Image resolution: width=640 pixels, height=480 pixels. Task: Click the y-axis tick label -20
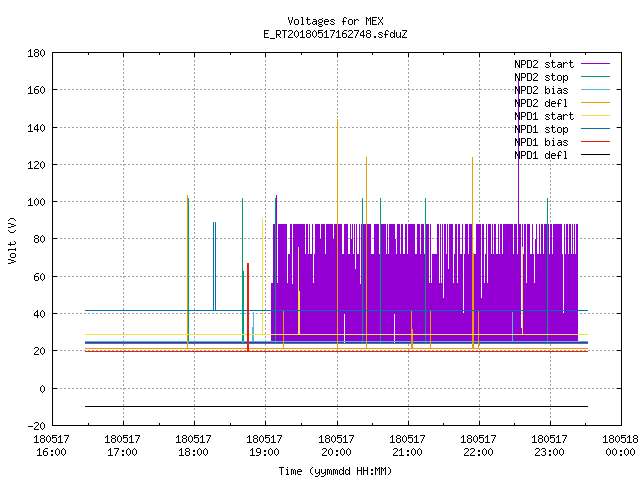(36, 426)
